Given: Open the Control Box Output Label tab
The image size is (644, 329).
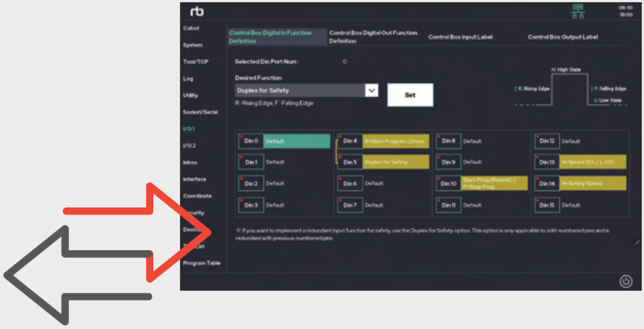Looking at the screenshot, I should (562, 37).
